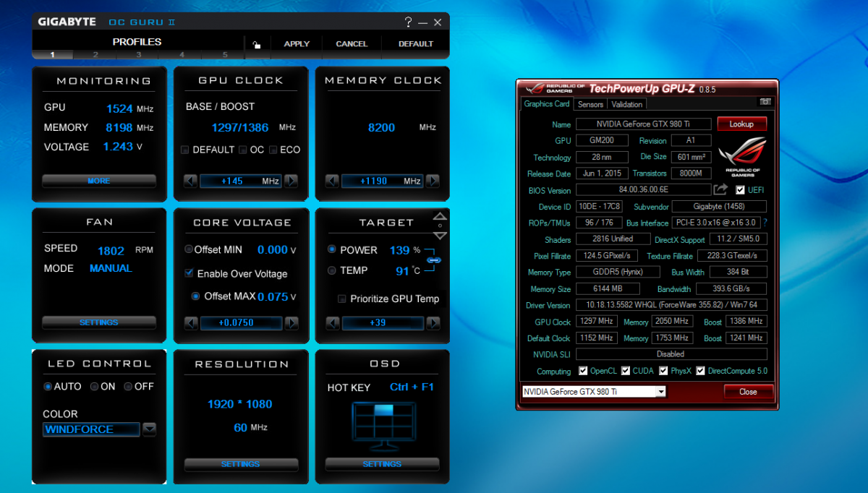The width and height of the screenshot is (868, 493).
Task: Open Fan SETTINGS
Action: [x=99, y=322]
